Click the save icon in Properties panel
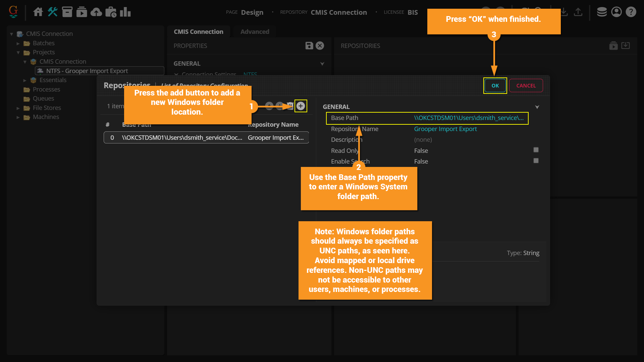 [x=309, y=46]
